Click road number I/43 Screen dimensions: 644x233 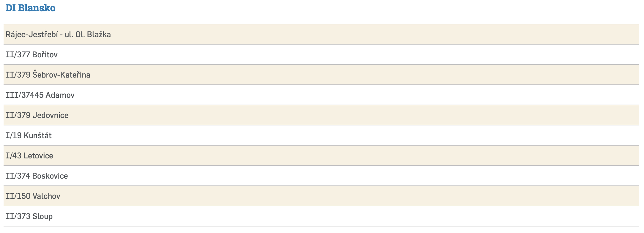14,156
